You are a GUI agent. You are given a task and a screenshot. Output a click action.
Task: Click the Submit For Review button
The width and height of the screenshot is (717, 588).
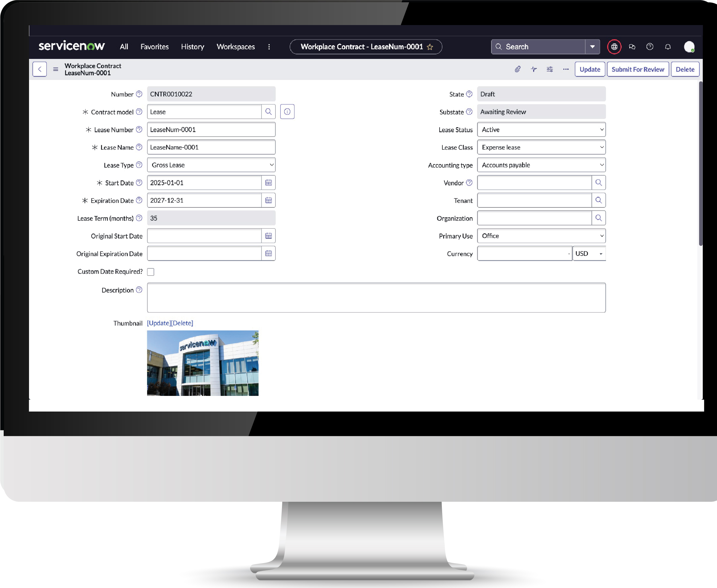637,69
